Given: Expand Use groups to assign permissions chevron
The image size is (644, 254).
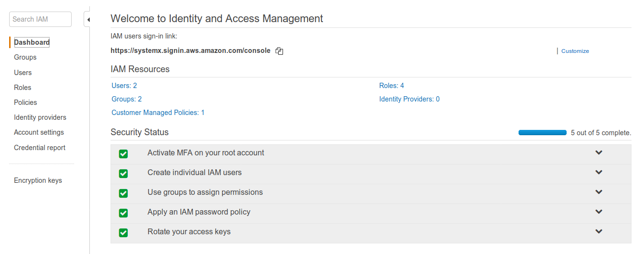Looking at the screenshot, I should (599, 192).
